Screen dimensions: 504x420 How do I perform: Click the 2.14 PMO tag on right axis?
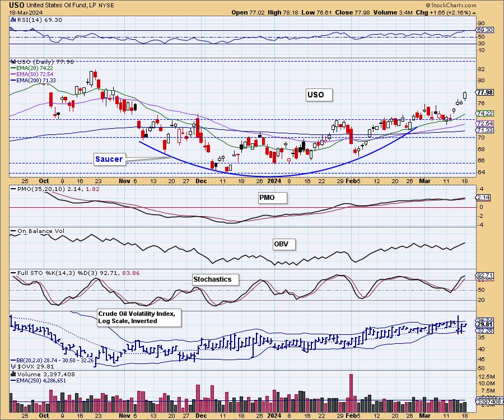(484, 198)
